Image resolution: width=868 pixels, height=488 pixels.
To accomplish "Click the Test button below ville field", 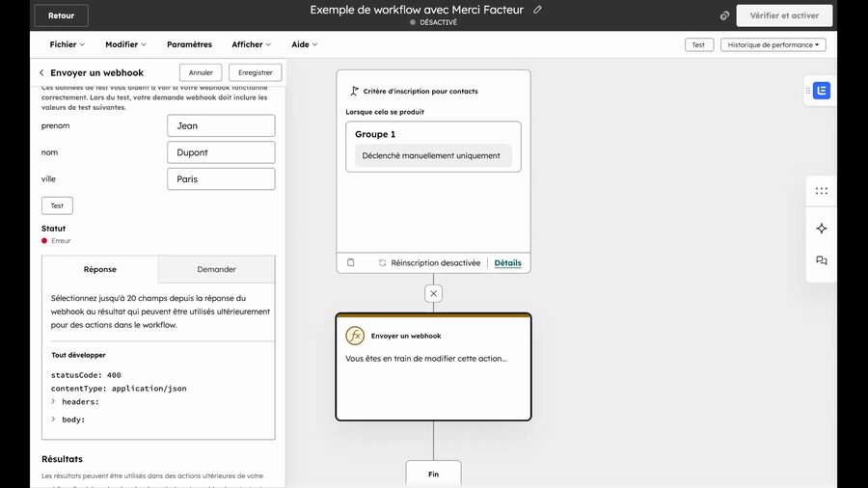I will (57, 205).
